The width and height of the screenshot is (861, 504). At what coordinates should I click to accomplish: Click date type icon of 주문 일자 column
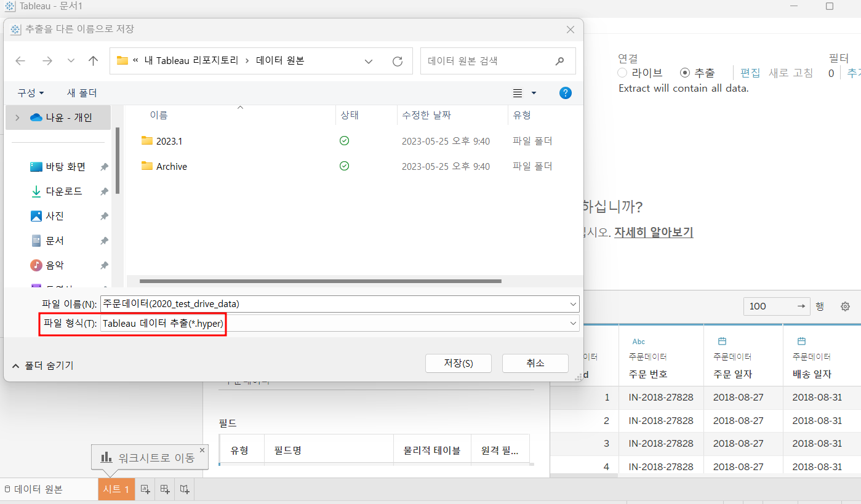(x=723, y=341)
